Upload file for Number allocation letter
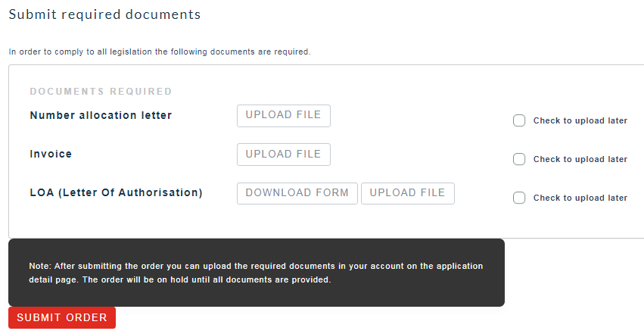The height and width of the screenshot is (334, 644). 283,115
